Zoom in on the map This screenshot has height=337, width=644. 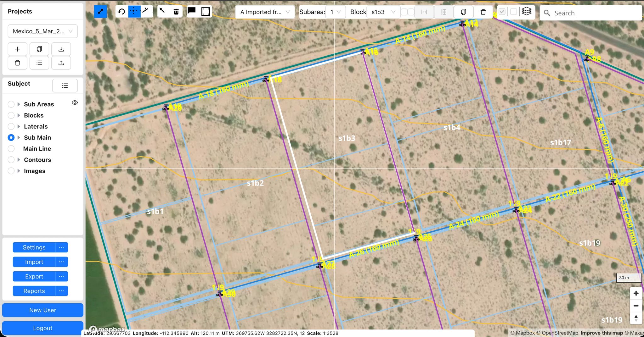(636, 293)
